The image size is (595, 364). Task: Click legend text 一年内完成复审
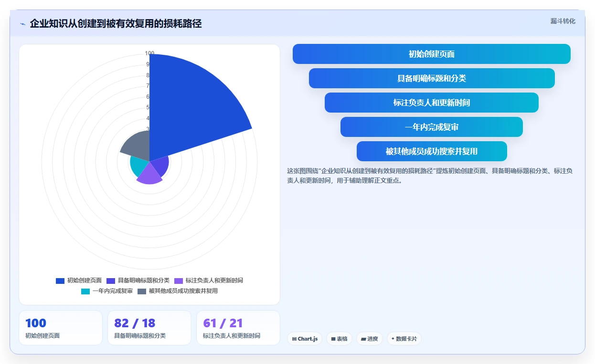pos(113,291)
